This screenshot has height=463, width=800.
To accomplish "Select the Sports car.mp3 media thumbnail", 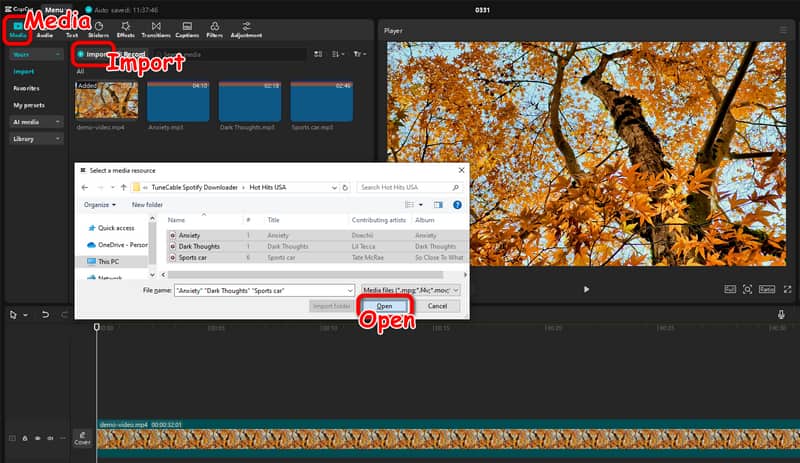I will 321,101.
